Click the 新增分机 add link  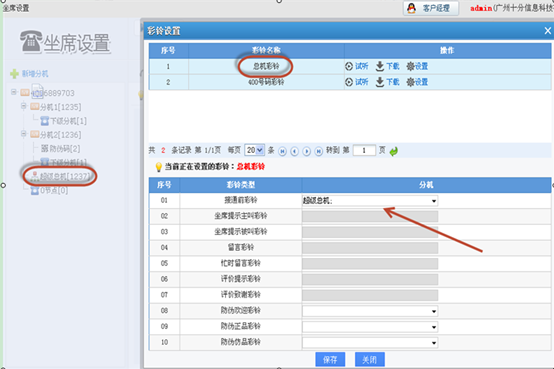[x=29, y=74]
